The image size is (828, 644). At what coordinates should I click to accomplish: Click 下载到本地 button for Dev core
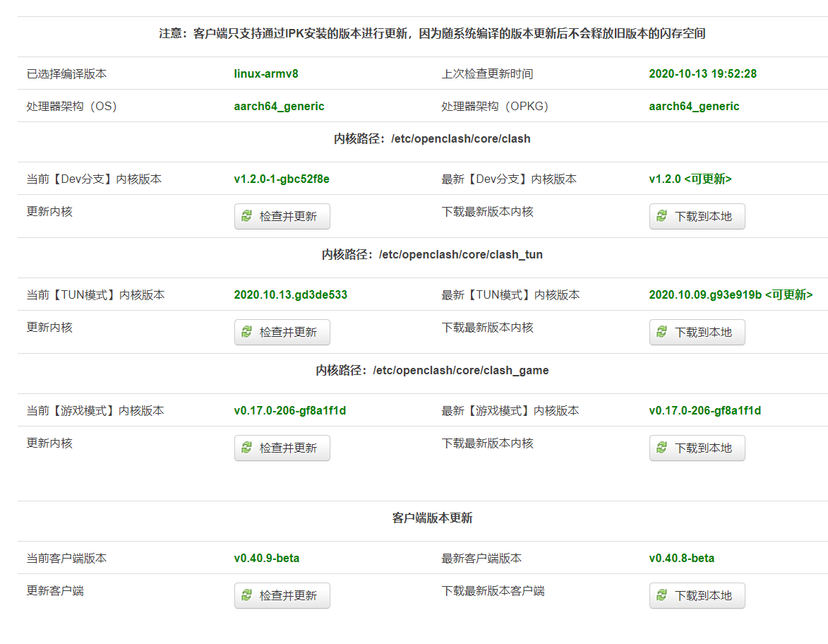697,217
